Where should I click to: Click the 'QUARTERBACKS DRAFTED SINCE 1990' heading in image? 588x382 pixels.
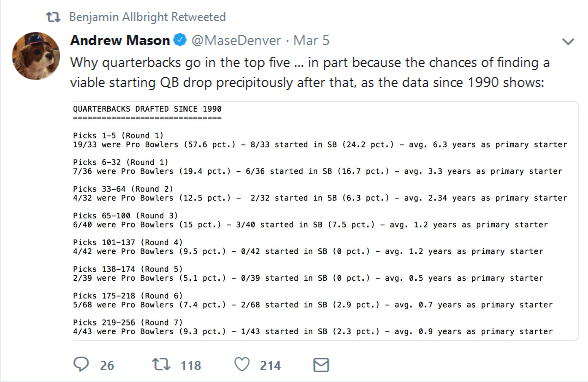(x=147, y=109)
